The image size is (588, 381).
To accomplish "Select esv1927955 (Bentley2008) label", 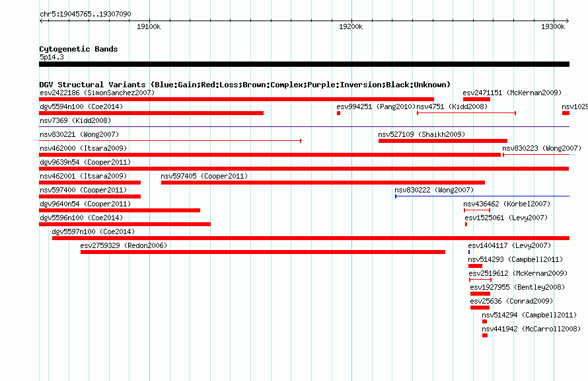I will pos(517,287).
